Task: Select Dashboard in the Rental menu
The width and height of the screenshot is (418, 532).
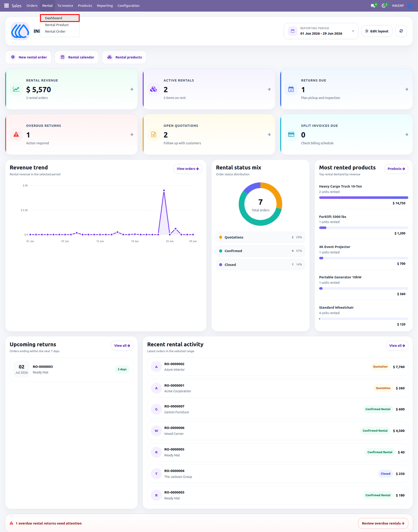Action: (x=60, y=18)
